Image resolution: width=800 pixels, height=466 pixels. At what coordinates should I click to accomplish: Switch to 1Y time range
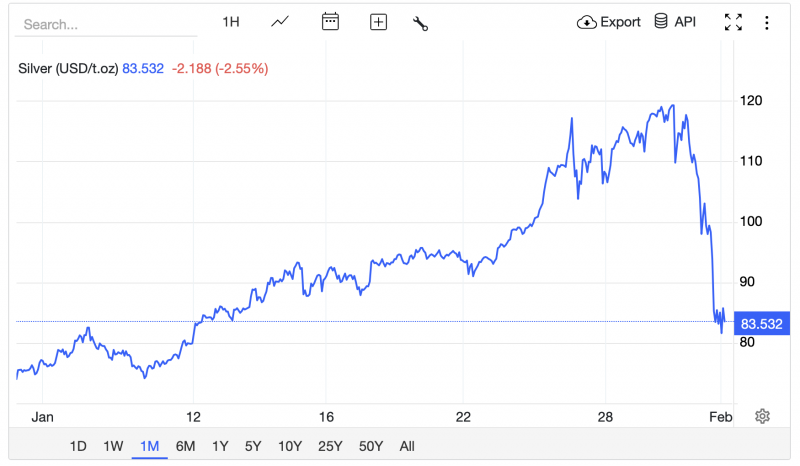click(220, 446)
